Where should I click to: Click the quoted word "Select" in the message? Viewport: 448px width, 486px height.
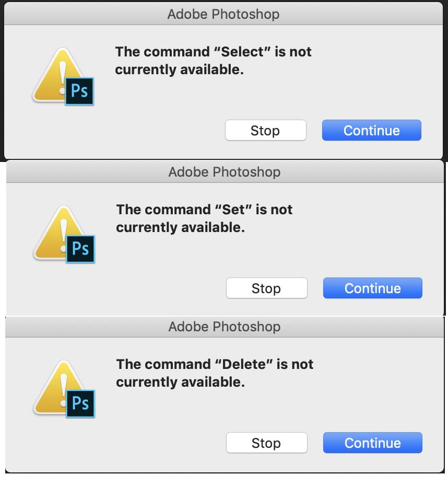point(241,52)
